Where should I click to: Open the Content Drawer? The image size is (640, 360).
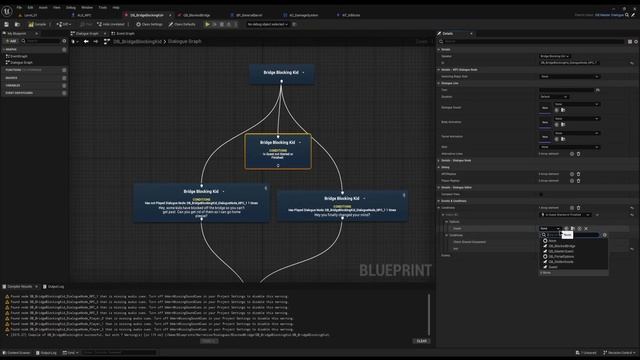point(17,353)
